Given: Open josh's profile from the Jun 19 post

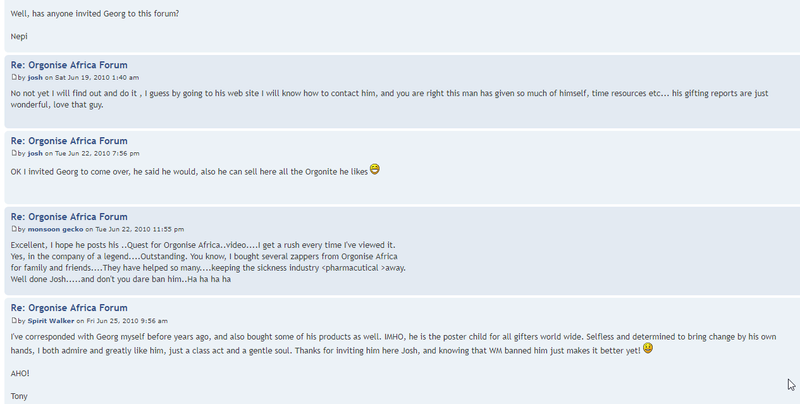Looking at the screenshot, I should [x=35, y=78].
